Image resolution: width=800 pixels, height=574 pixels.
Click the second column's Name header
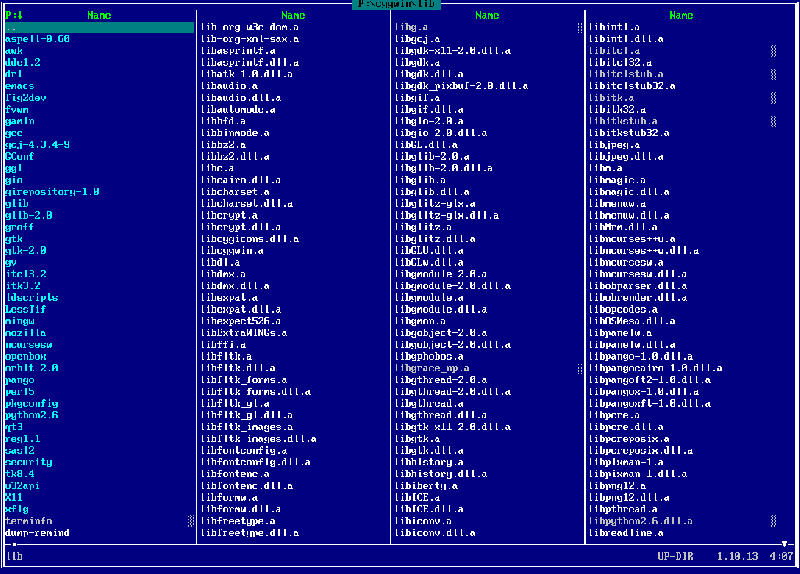coord(293,16)
